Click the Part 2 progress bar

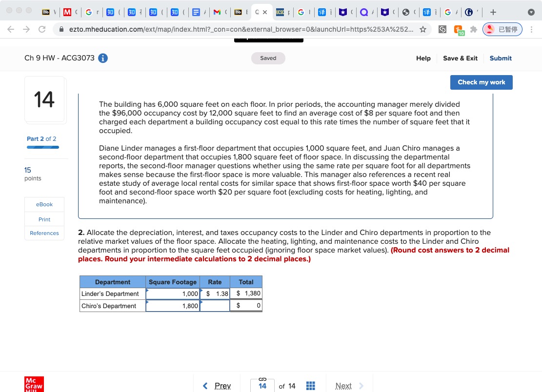(42, 146)
